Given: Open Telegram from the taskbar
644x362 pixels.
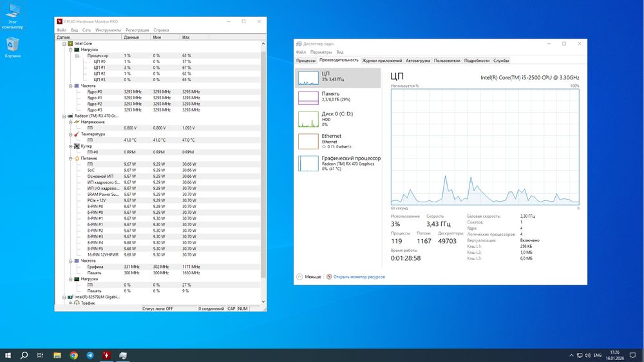Looking at the screenshot, I should pos(90,356).
